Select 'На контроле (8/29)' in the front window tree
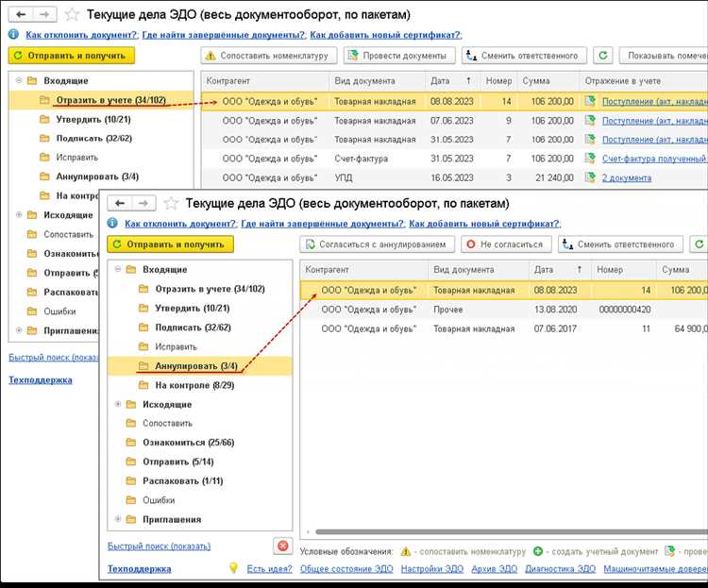The height and width of the screenshot is (588, 708). click(194, 385)
